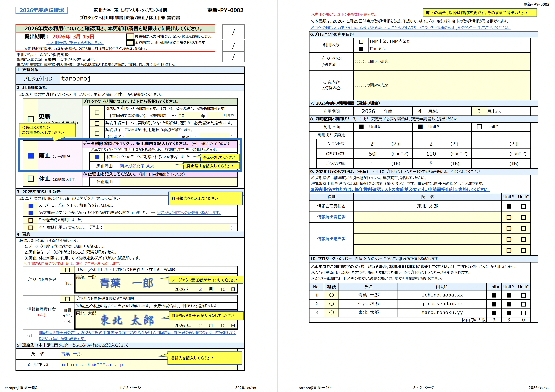Click the 休止理由 input field
This screenshot has width=555, height=392.
click(178, 182)
